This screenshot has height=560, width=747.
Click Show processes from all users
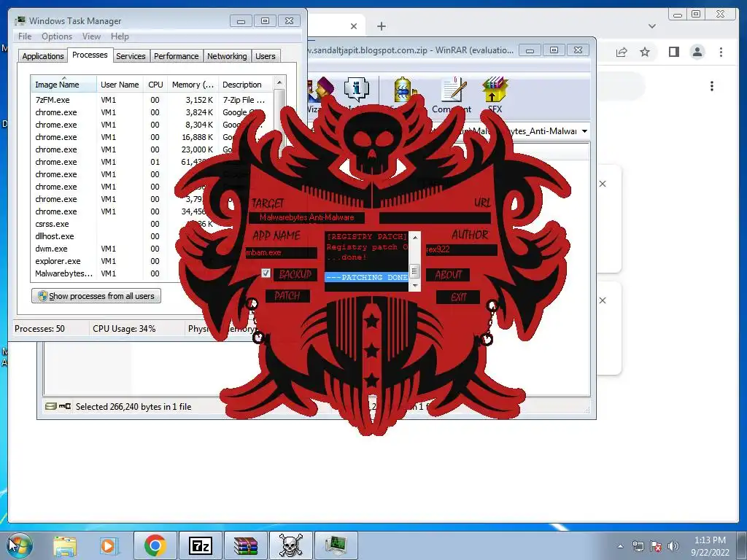point(96,296)
